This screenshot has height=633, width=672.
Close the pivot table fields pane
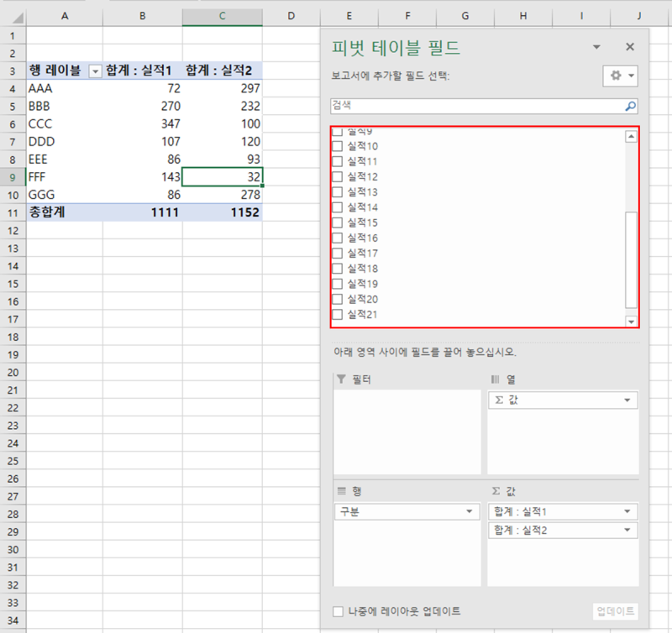[x=629, y=47]
